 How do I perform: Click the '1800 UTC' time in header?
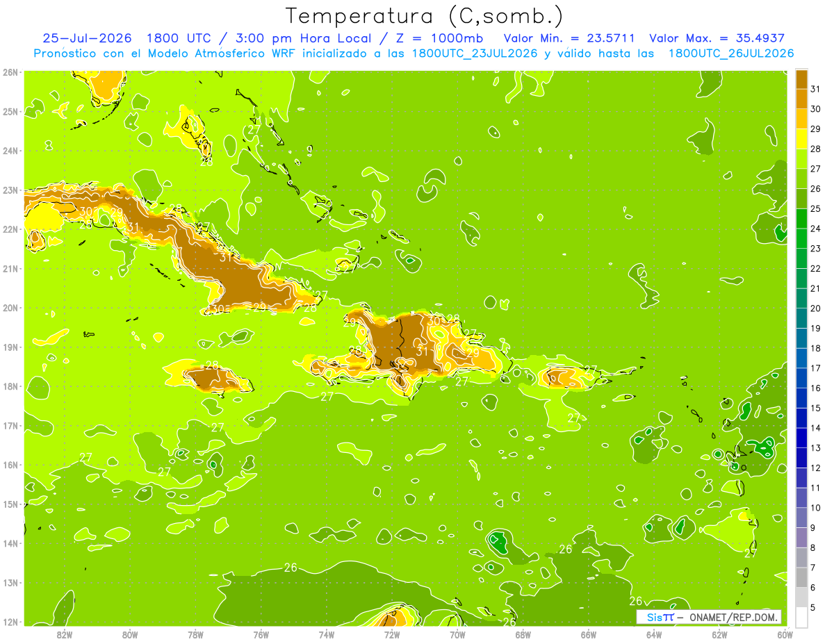coord(181,38)
